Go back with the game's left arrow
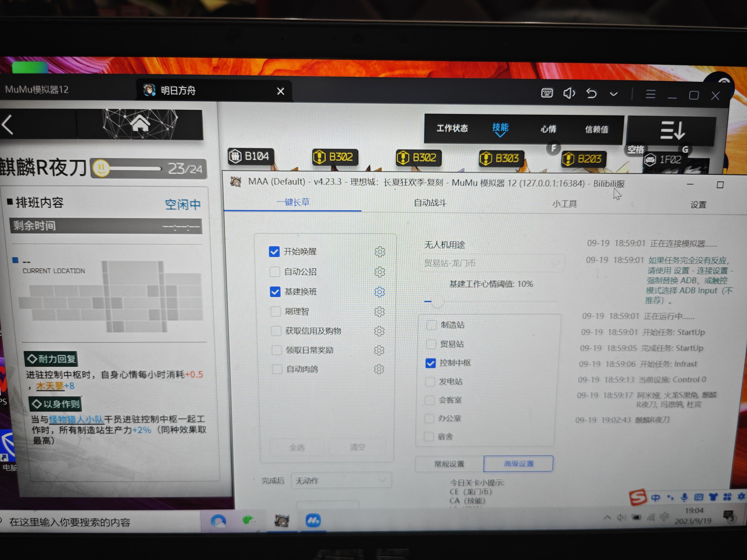This screenshot has width=747, height=560. pos(8,125)
